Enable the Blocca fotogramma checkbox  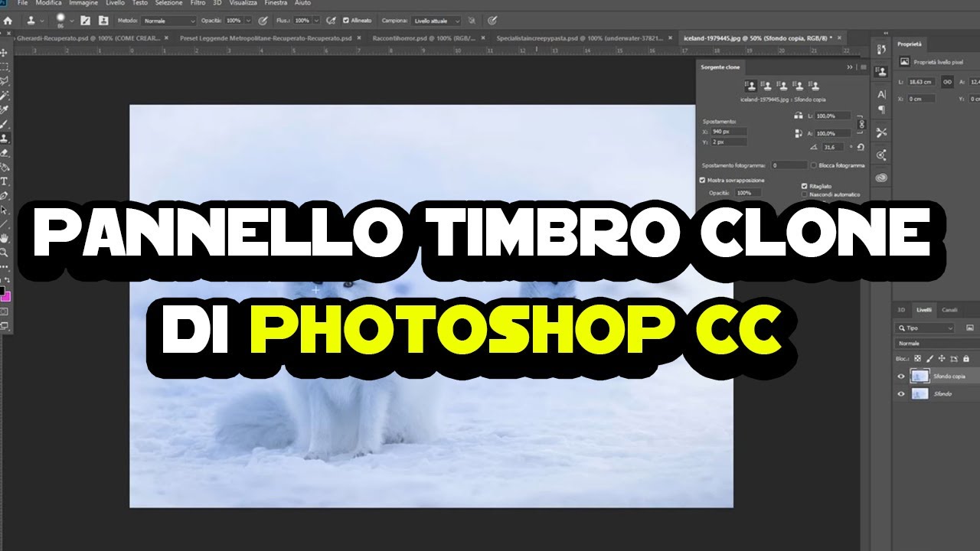pos(813,165)
